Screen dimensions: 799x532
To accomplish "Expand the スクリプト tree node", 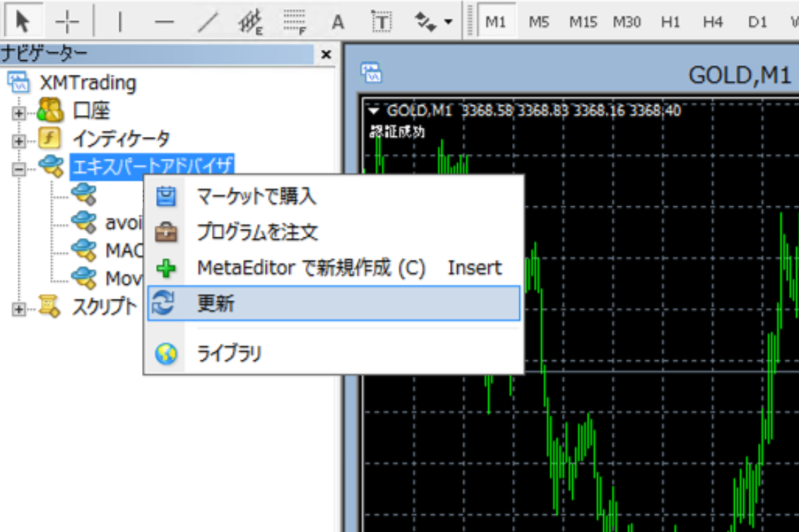I will coord(19,308).
